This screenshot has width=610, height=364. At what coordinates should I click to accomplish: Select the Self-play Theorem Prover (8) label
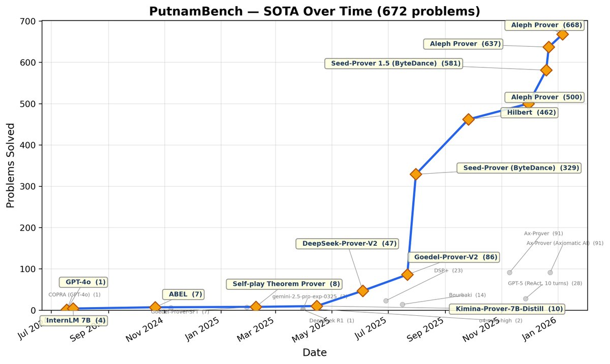point(284,284)
